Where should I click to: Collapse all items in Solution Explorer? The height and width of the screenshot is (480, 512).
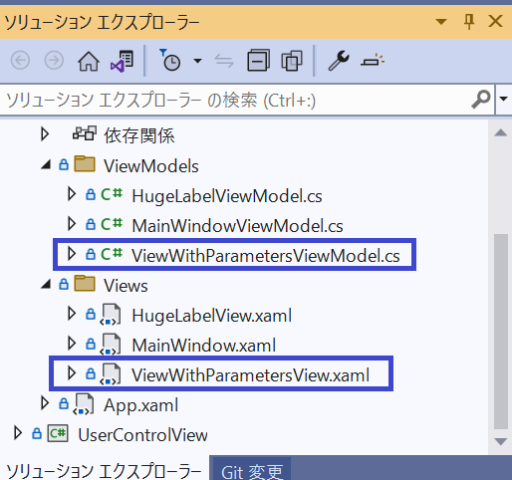pyautogui.click(x=258, y=60)
